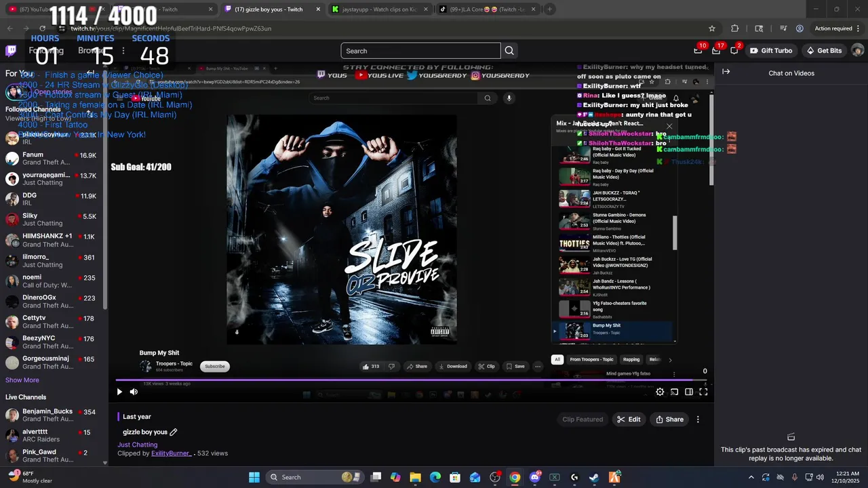Click the Share clip button

click(x=669, y=420)
